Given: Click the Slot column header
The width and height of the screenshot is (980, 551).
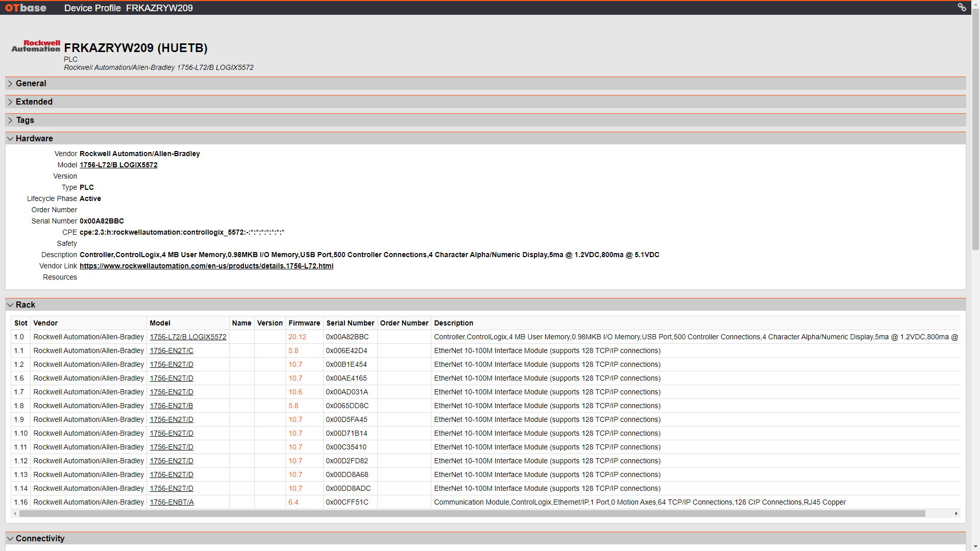Looking at the screenshot, I should 21,323.
